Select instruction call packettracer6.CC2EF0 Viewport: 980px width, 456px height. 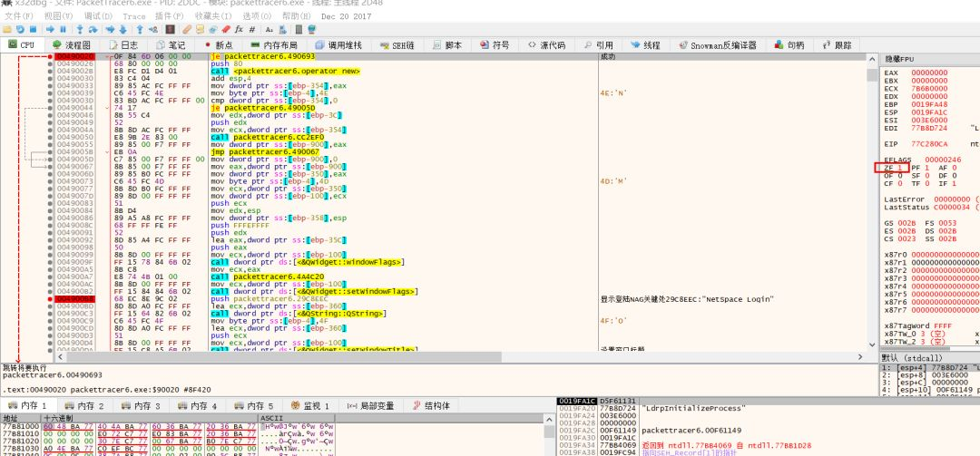[x=268, y=137]
